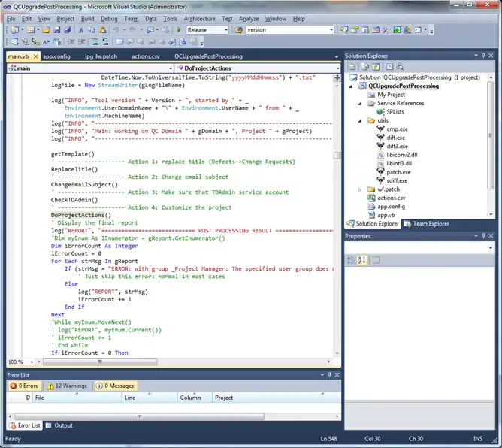Click the Navigate Backward icon
This screenshot has width=502, height=448.
(x=150, y=30)
